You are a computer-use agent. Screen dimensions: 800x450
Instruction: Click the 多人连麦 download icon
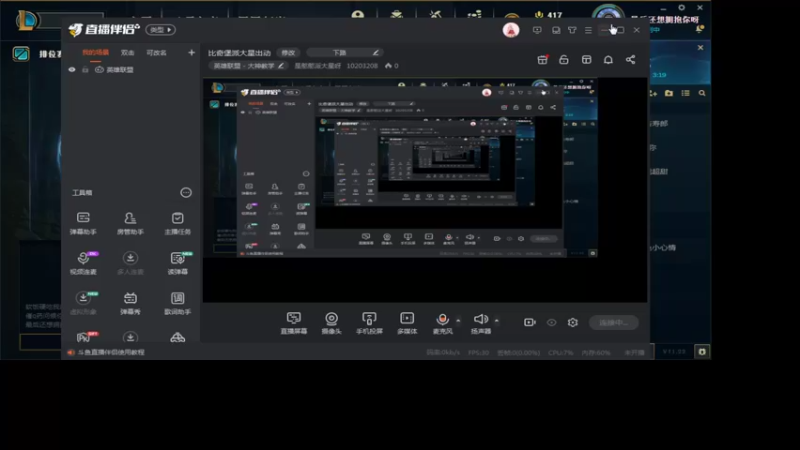click(130, 258)
